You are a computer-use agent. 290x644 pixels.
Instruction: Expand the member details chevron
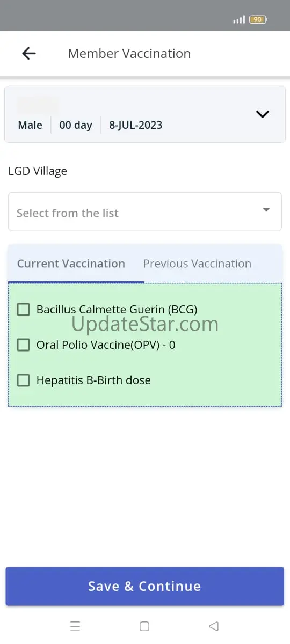263,114
